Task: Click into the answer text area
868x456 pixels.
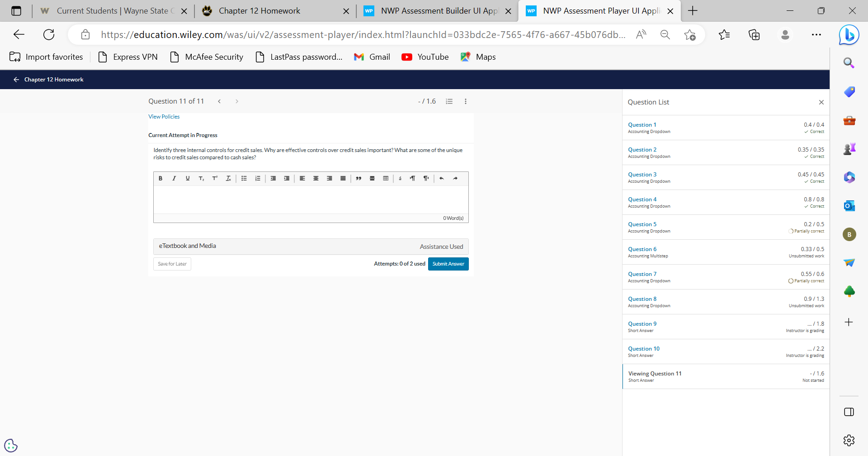Action: [311, 199]
